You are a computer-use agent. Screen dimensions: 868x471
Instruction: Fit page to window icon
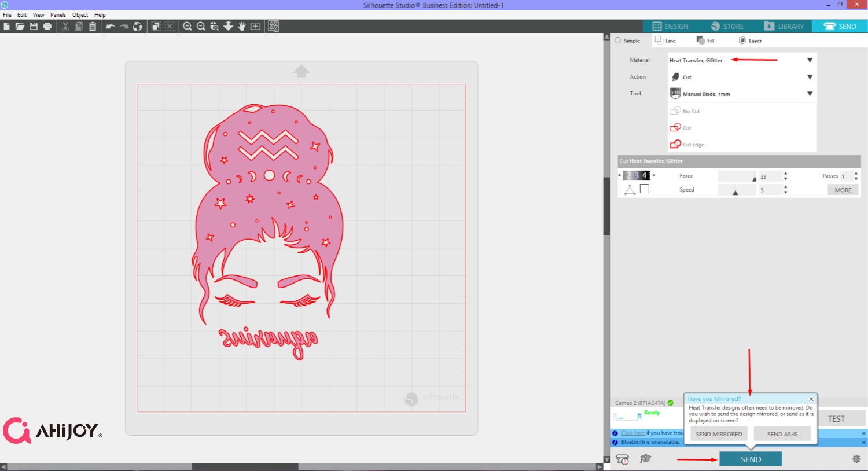point(255,27)
